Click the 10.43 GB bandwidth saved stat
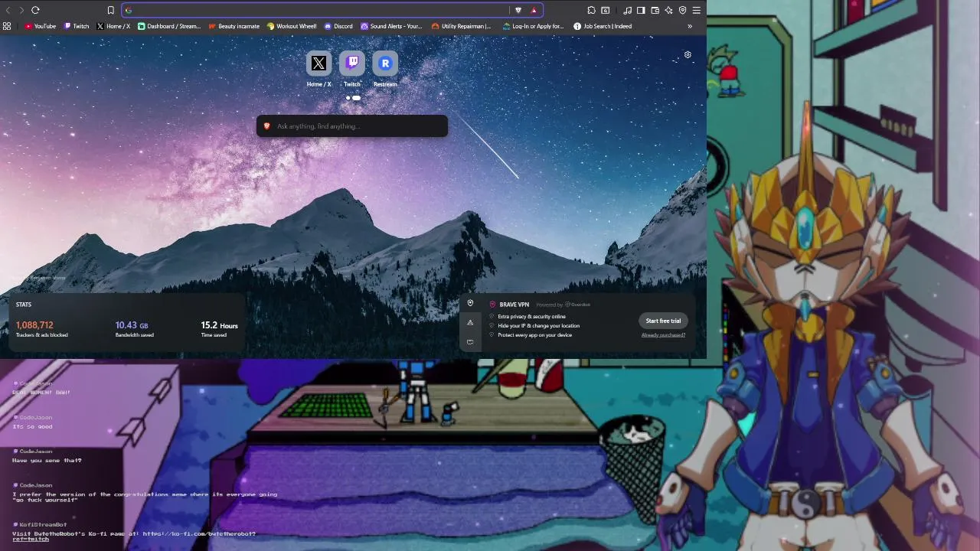The image size is (980, 551). tap(135, 329)
